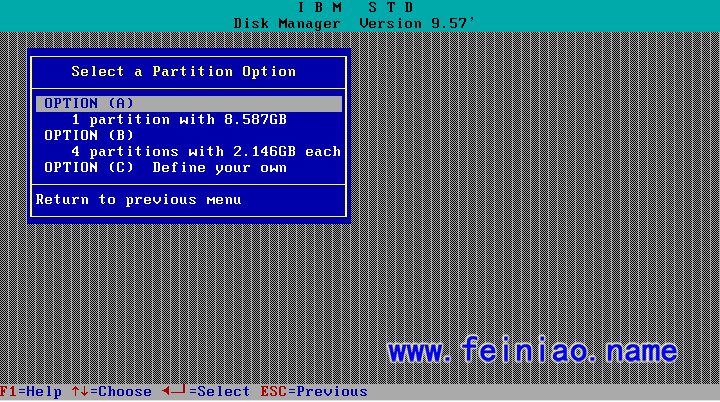Click the up-down arrows =Choose hint
Image resolution: width=720 pixels, height=402 pixels.
click(x=112, y=392)
